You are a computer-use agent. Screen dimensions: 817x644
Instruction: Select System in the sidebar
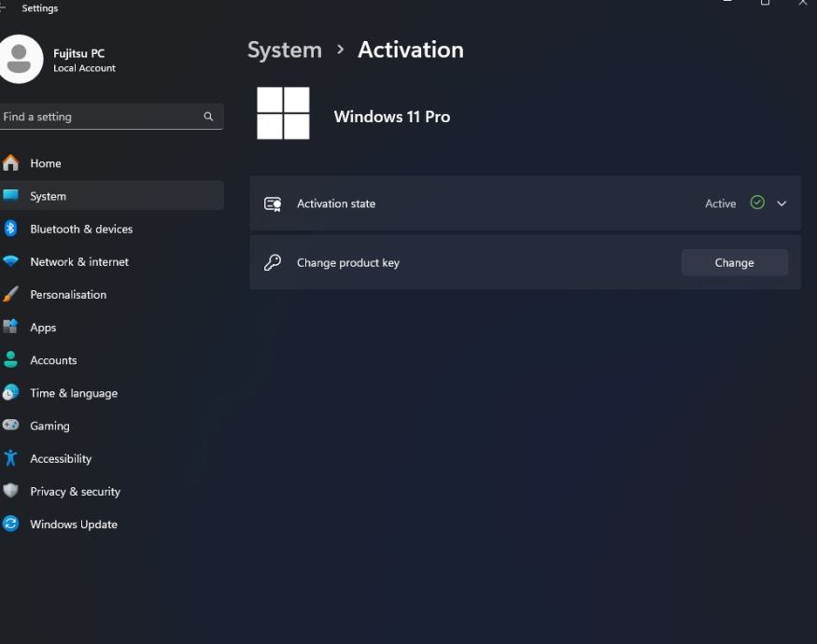111,196
